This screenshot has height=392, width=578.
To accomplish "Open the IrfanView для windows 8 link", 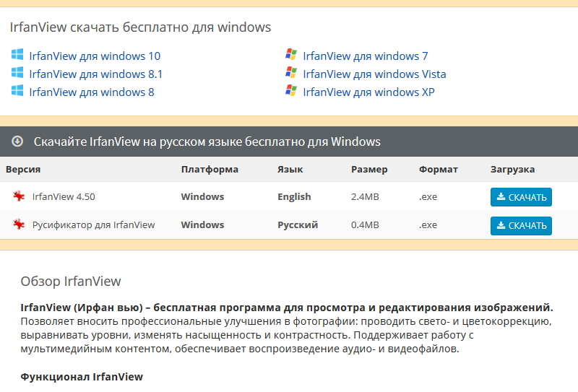I will pyautogui.click(x=92, y=92).
